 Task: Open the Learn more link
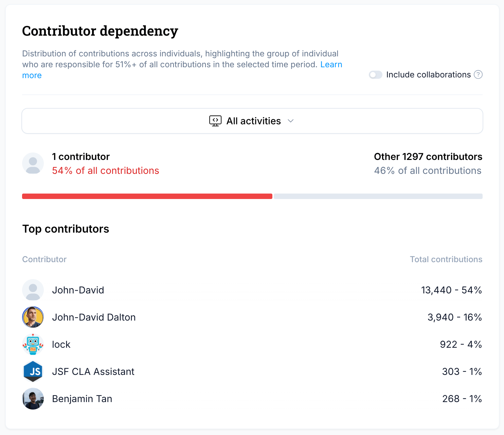[331, 65]
